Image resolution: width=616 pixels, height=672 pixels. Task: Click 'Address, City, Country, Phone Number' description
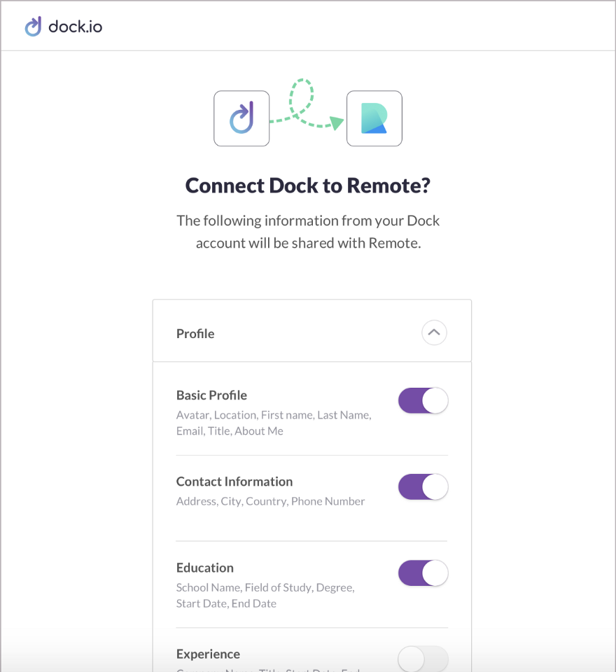pyautogui.click(x=270, y=501)
